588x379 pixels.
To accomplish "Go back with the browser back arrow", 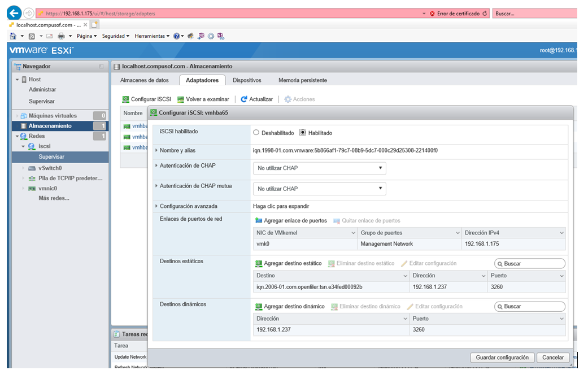I will point(14,14).
